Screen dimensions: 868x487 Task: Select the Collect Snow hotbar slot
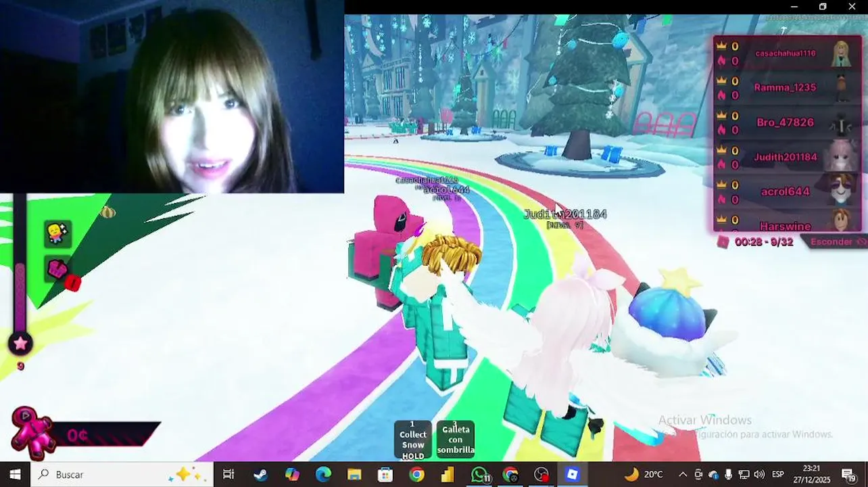tap(412, 440)
